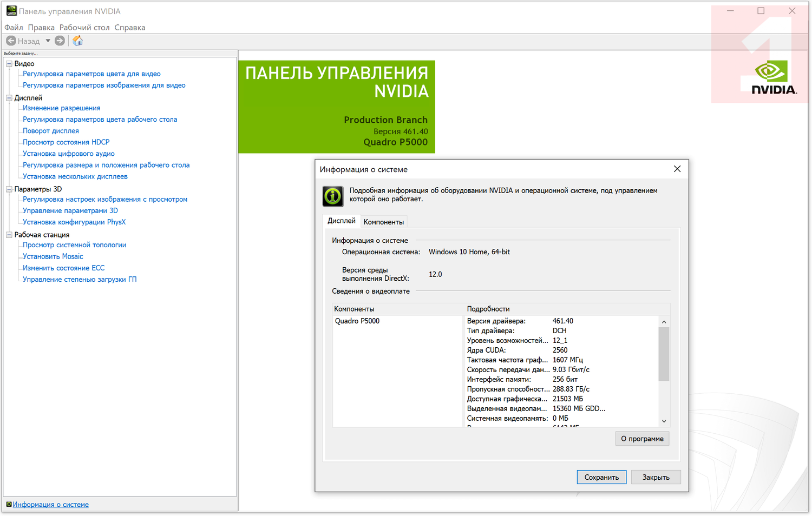This screenshot has height=516, width=812.
Task: Click the Дисплей category label in the tree
Action: [x=28, y=98]
